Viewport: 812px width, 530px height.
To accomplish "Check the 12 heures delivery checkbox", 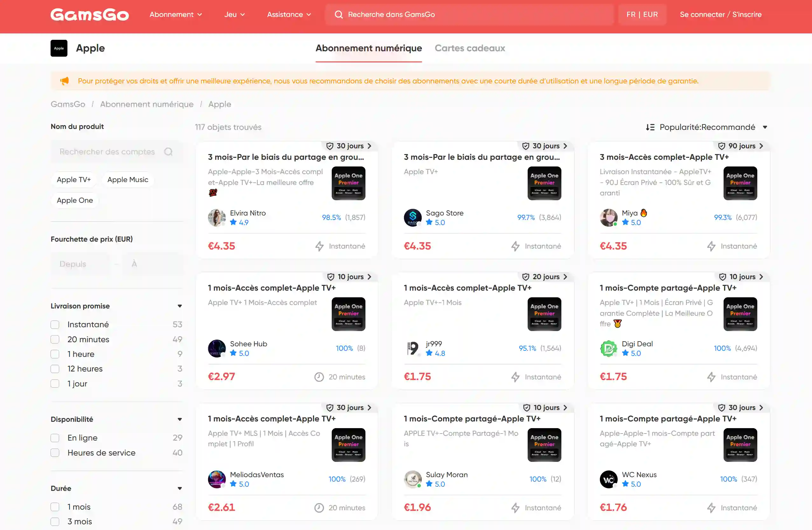I will (55, 369).
